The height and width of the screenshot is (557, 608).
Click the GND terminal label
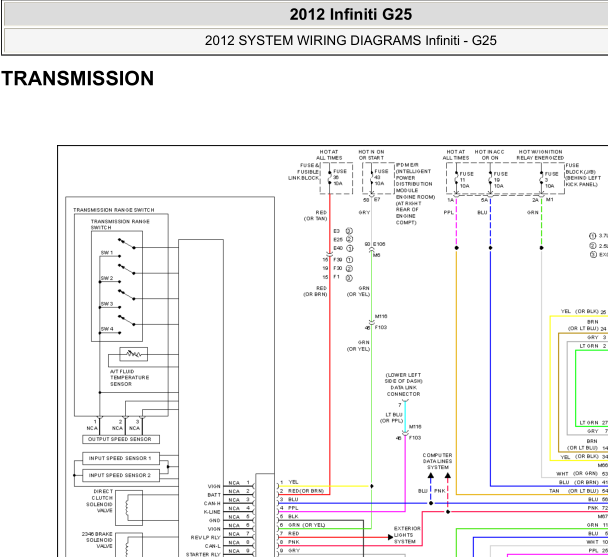215,521
